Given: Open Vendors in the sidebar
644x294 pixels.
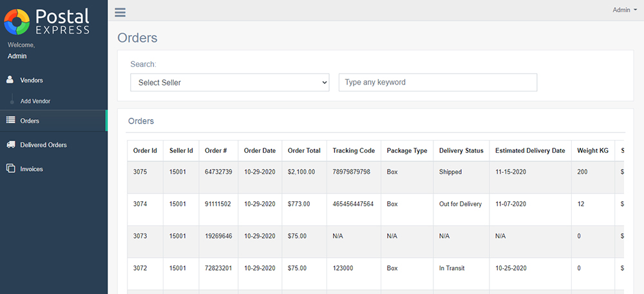Looking at the screenshot, I should pos(32,80).
